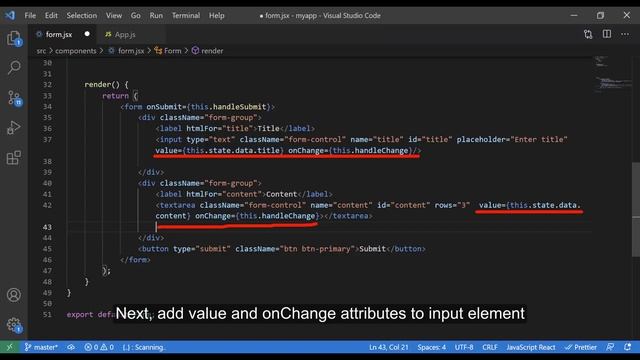Image resolution: width=640 pixels, height=360 pixels.
Task: Change indentation via Spaces: 4
Action: 431,347
